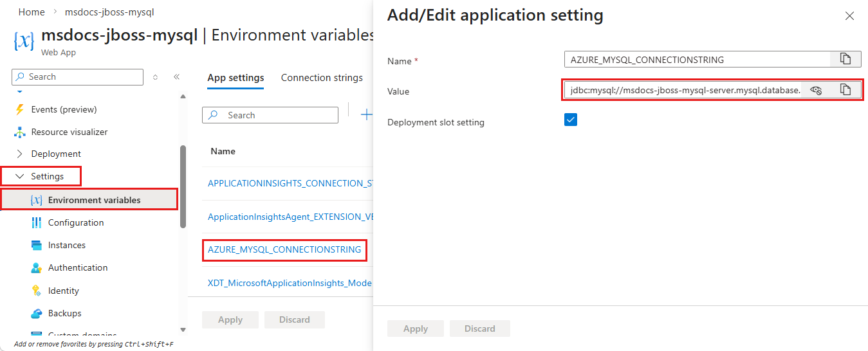Image resolution: width=868 pixels, height=351 pixels.
Task: Click sidebar scrollbar up arrow
Action: (183, 96)
